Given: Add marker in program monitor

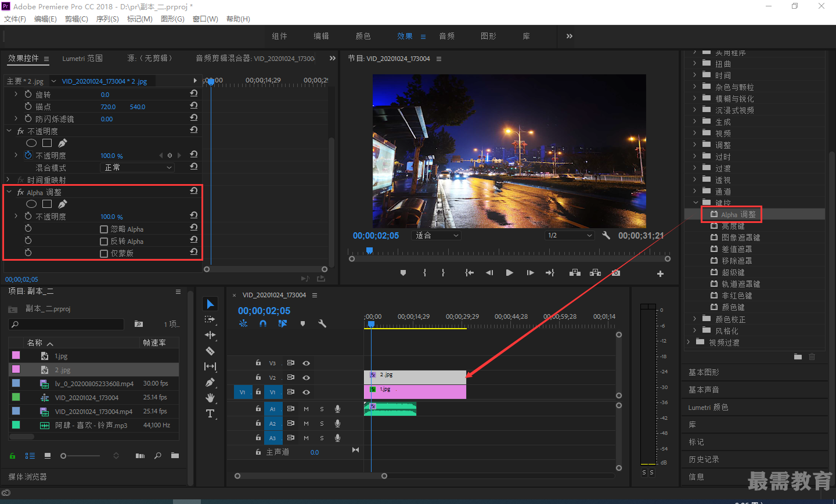Looking at the screenshot, I should pyautogui.click(x=403, y=273).
